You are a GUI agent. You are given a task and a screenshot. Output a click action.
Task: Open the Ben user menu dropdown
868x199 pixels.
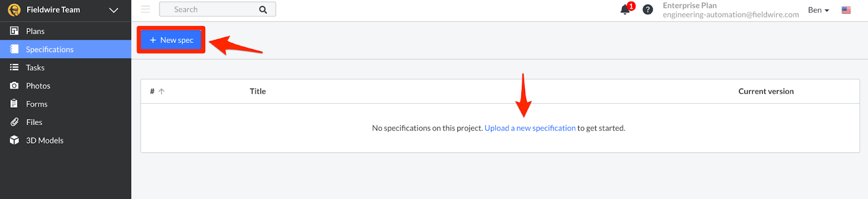(818, 10)
